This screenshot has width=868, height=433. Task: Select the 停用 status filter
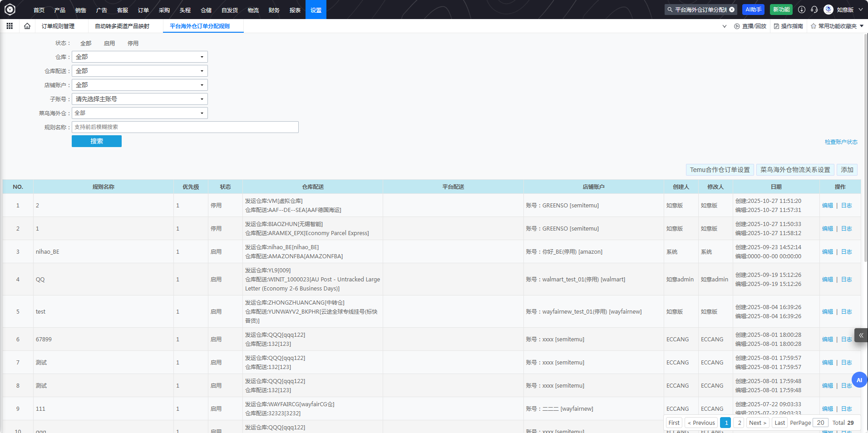(133, 44)
